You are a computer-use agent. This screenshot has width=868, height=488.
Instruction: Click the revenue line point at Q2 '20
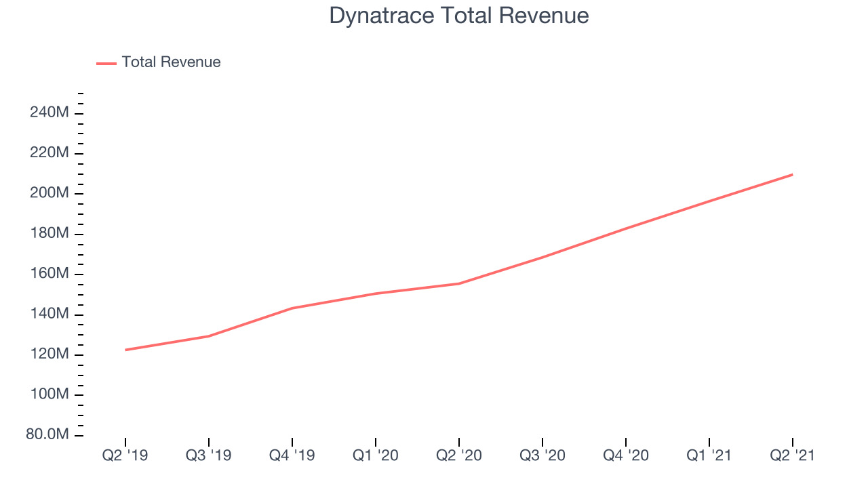[x=458, y=284]
